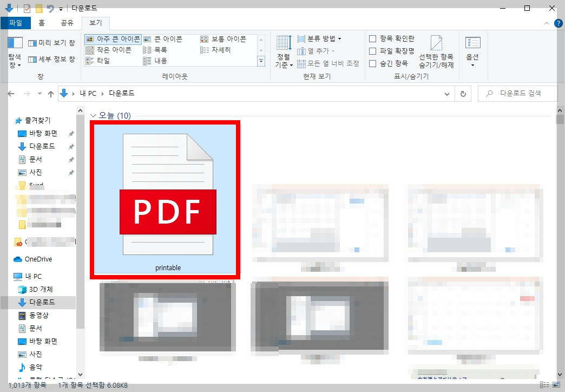Go back with the left arrow

pyautogui.click(x=11, y=94)
